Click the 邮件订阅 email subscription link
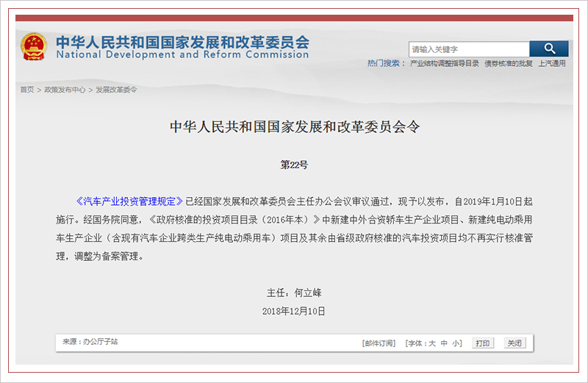The image size is (588, 383). (x=379, y=343)
